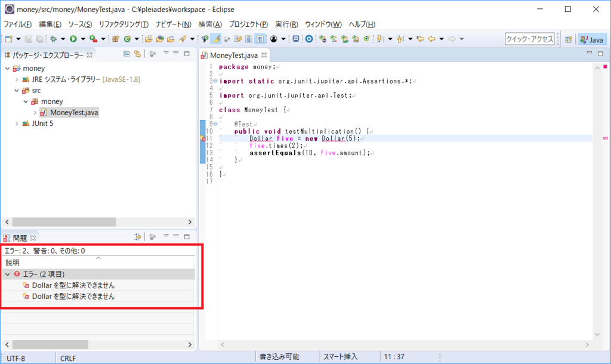Open the Run dropdown arrow
Image resolution: width=611 pixels, height=364 pixels.
(83, 39)
